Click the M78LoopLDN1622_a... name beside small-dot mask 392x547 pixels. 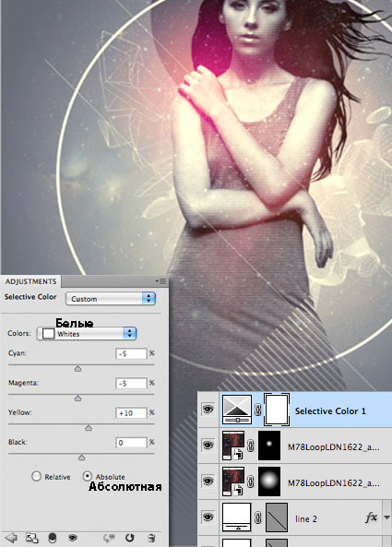pyautogui.click(x=333, y=446)
